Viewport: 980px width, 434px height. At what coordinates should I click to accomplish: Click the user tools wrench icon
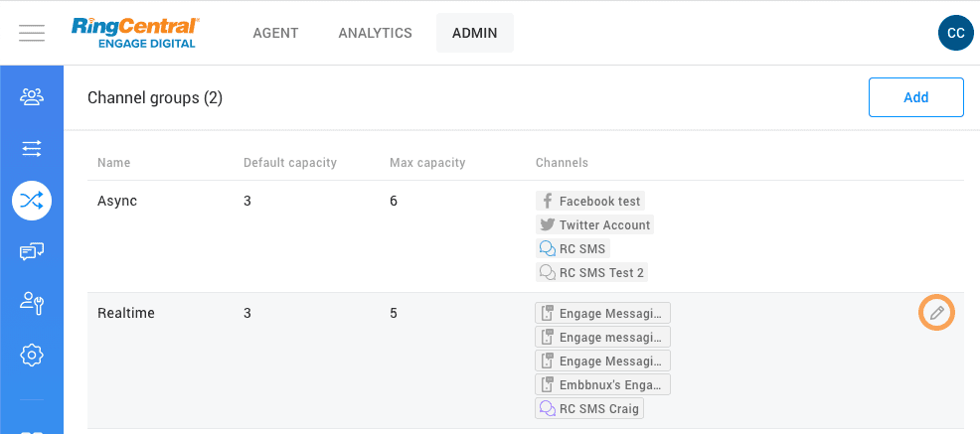(32, 303)
